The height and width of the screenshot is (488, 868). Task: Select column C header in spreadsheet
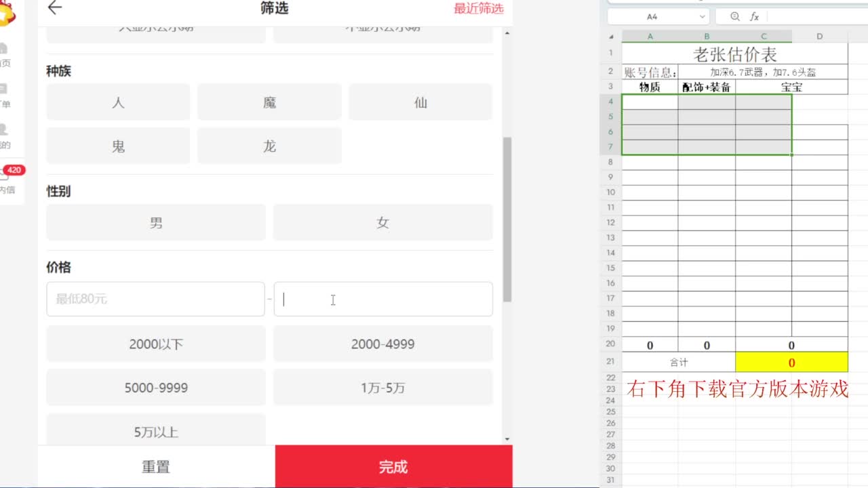tap(764, 37)
